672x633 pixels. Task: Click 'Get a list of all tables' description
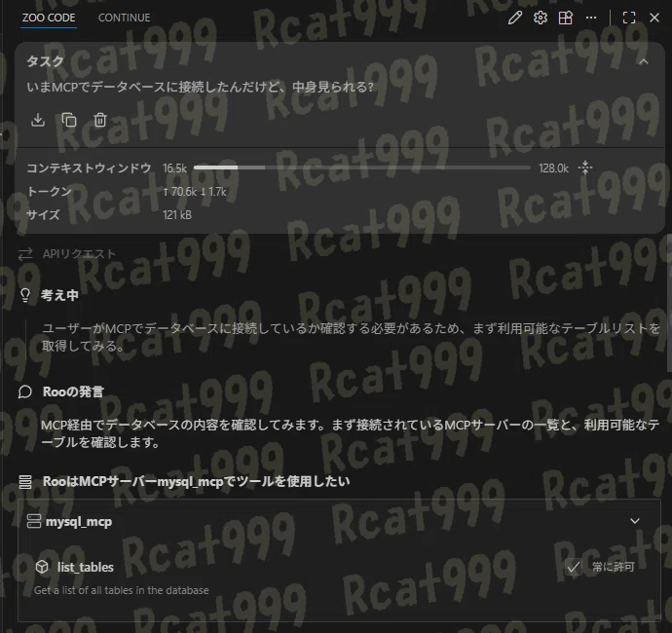pyautogui.click(x=122, y=590)
